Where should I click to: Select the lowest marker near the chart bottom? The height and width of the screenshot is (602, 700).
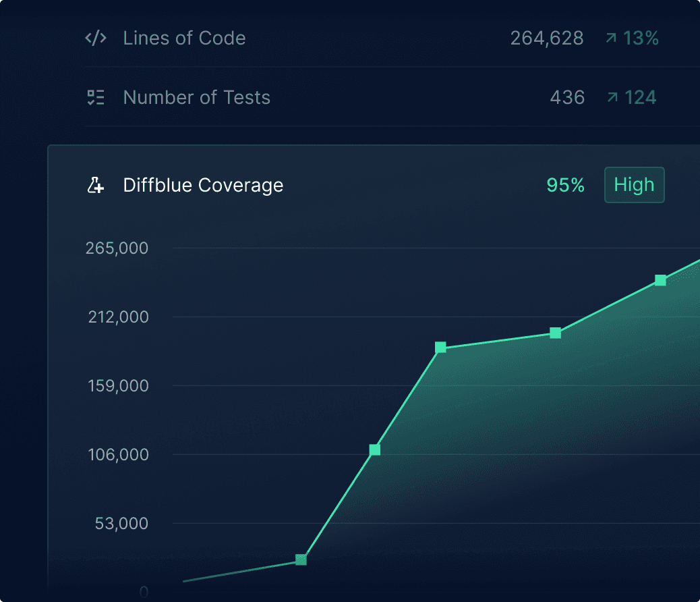(x=301, y=559)
